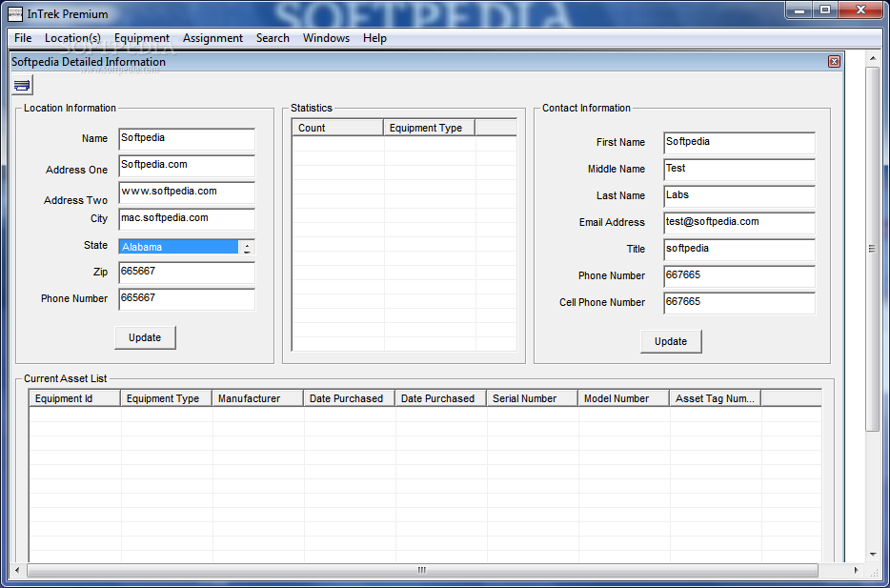This screenshot has height=588, width=890.
Task: Click the InTrek Premium app icon
Action: click(15, 13)
